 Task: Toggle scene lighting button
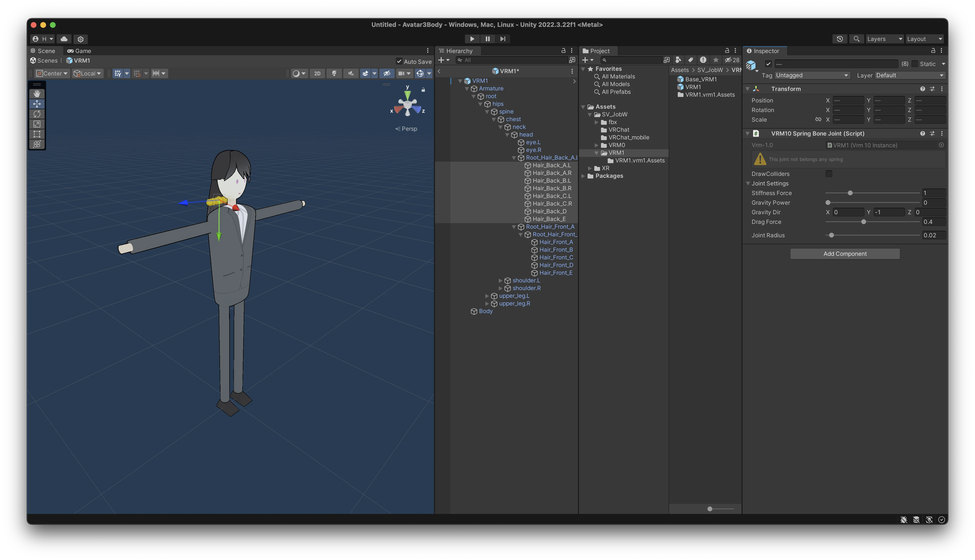click(x=334, y=73)
